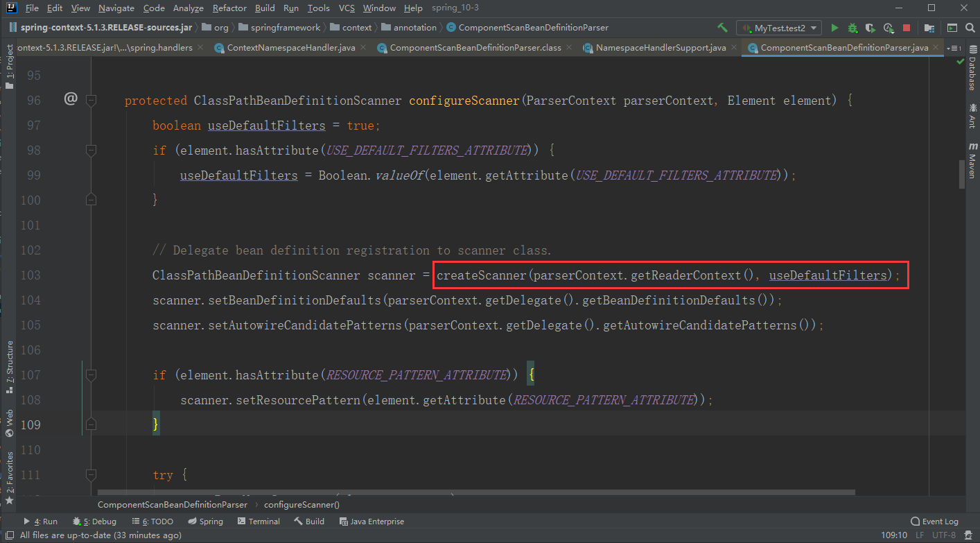Stop the running process with red square
Image resolution: width=980 pixels, height=543 pixels.
click(x=907, y=28)
